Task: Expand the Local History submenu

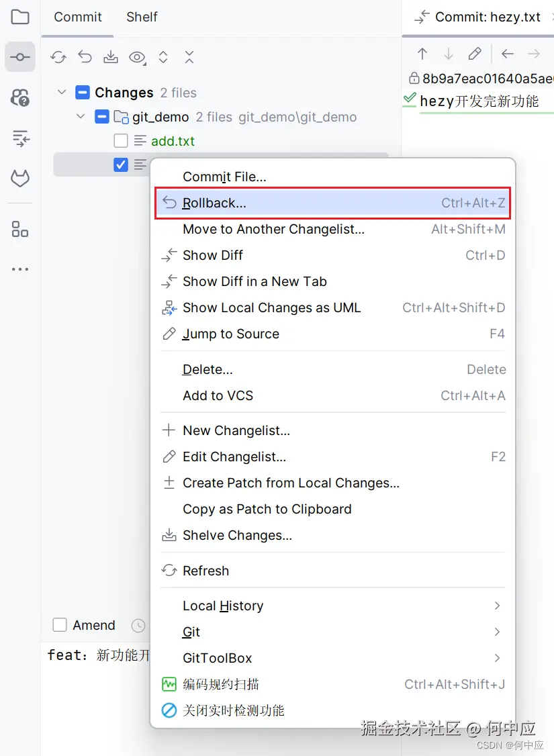Action: point(332,606)
